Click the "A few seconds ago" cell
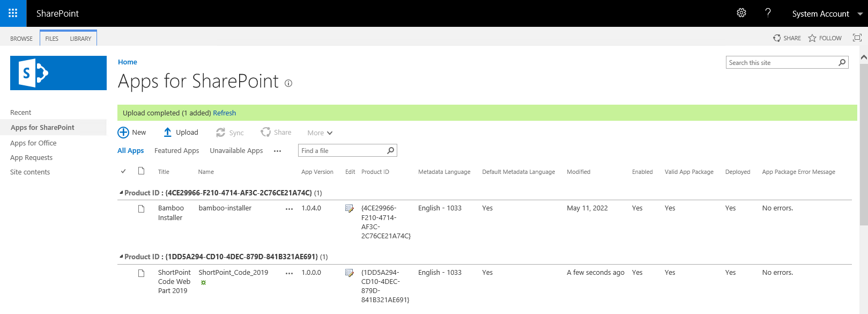The height and width of the screenshot is (314, 868). 596,273
